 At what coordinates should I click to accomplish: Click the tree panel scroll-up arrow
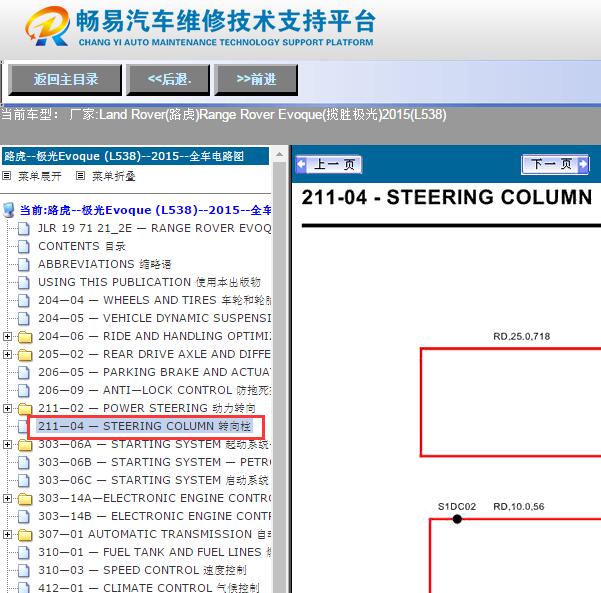(279, 155)
